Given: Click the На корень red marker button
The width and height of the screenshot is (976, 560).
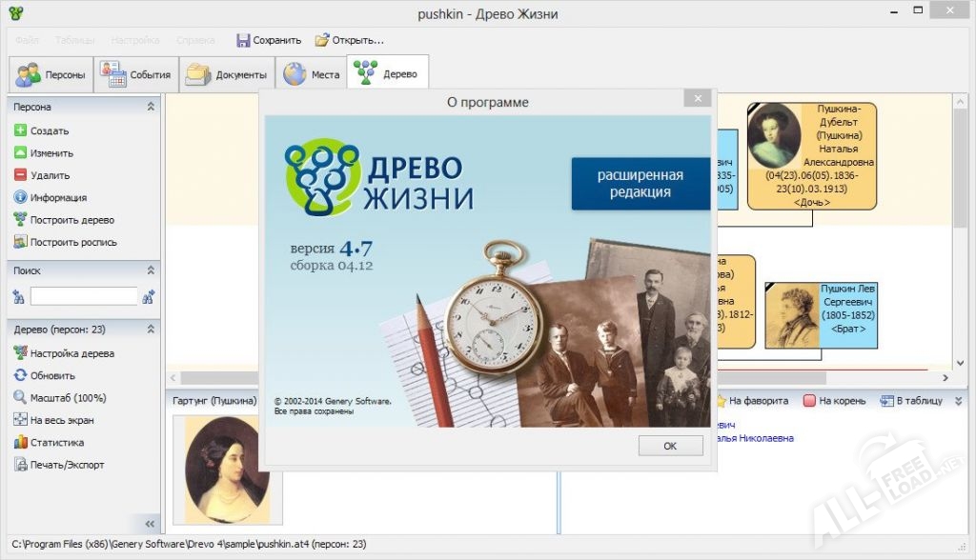Looking at the screenshot, I should coord(833,401).
